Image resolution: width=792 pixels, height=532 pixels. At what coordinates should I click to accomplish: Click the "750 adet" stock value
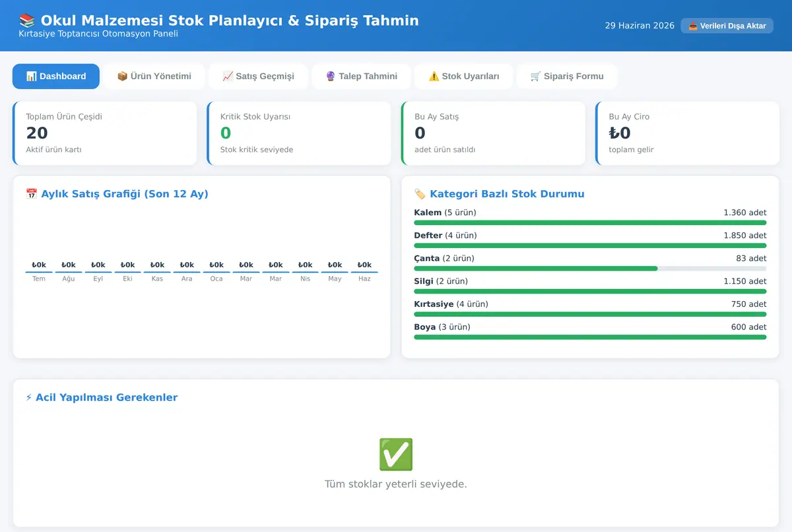[x=748, y=304]
